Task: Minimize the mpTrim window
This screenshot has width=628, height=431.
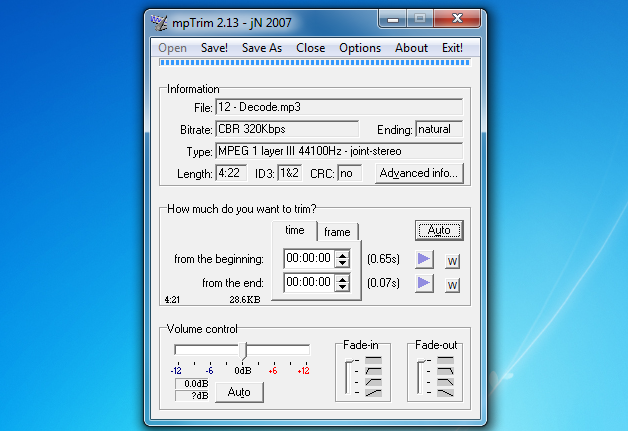Action: point(393,19)
